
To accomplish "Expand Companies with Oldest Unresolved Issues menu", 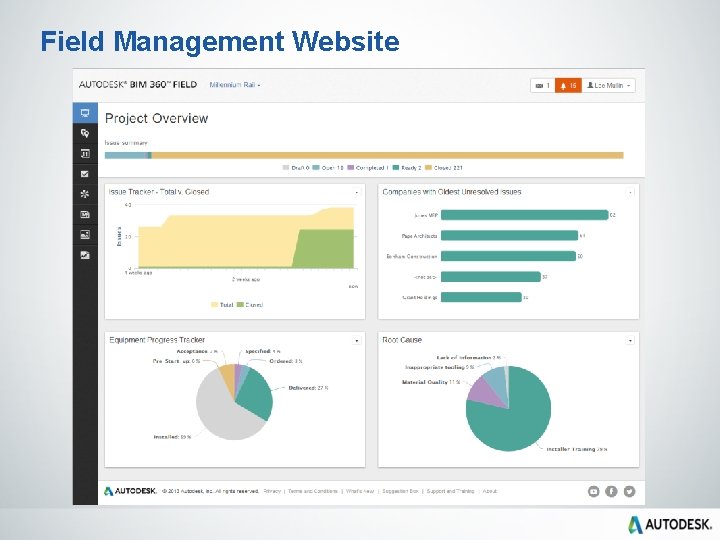I will [x=630, y=192].
